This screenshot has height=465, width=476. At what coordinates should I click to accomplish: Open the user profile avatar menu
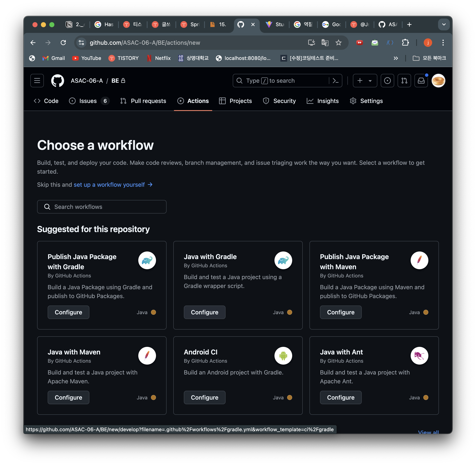click(x=438, y=81)
